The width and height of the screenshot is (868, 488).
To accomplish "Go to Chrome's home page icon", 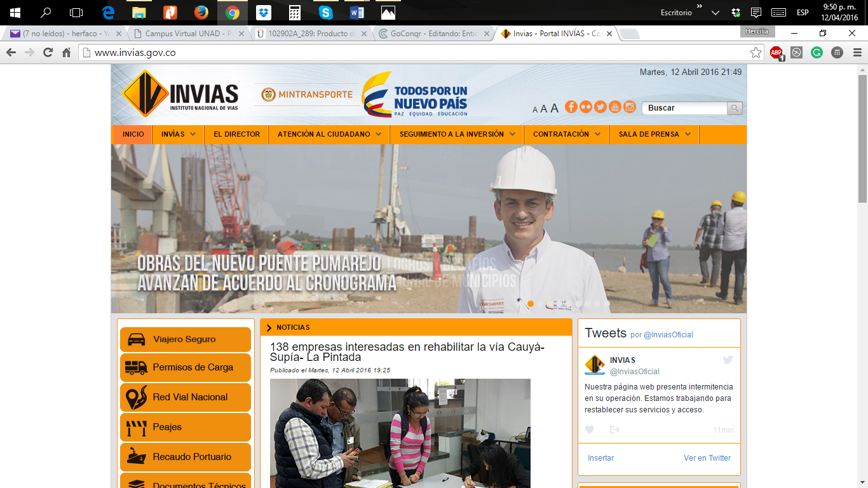I will click(x=66, y=53).
